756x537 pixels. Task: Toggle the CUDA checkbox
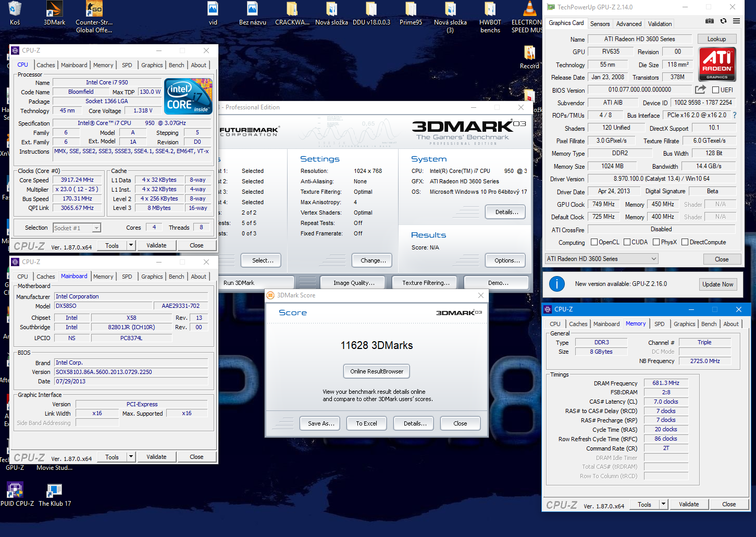coord(627,242)
